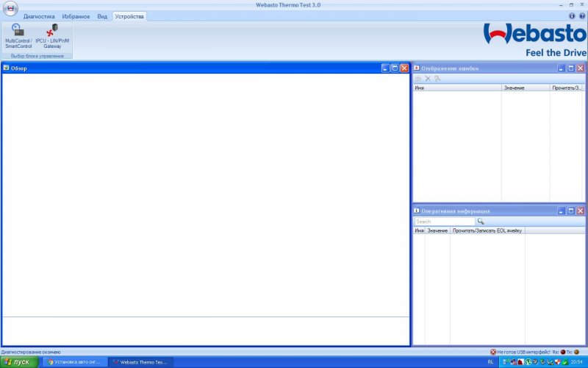The image size is (588, 368).
Task: Close the Обзор panel
Action: [404, 68]
